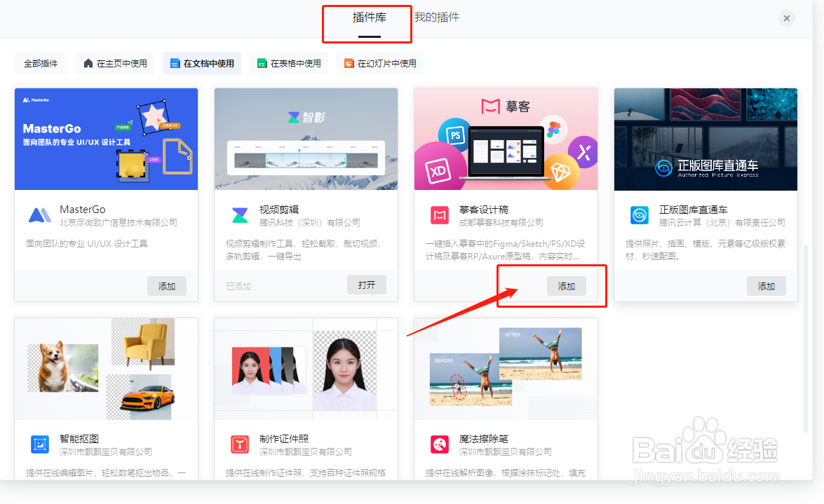Open the 智能抠图 preview image
The height and width of the screenshot is (504, 824).
(106, 369)
